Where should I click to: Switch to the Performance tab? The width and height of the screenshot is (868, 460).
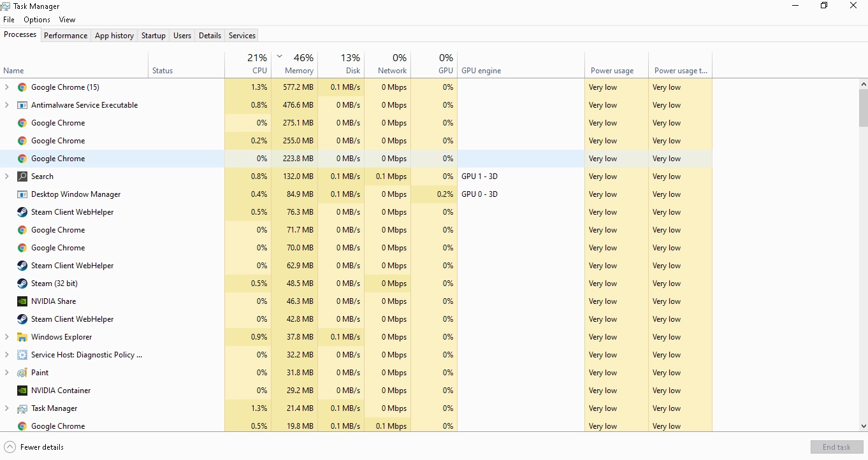[66, 36]
